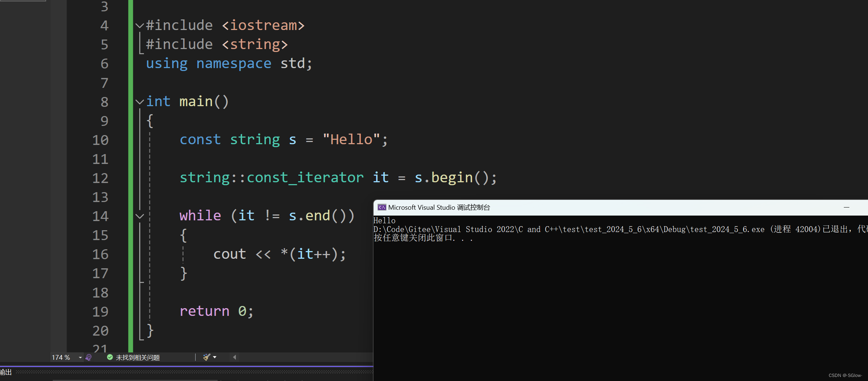Place cursor on the return 0 statement

click(x=216, y=311)
